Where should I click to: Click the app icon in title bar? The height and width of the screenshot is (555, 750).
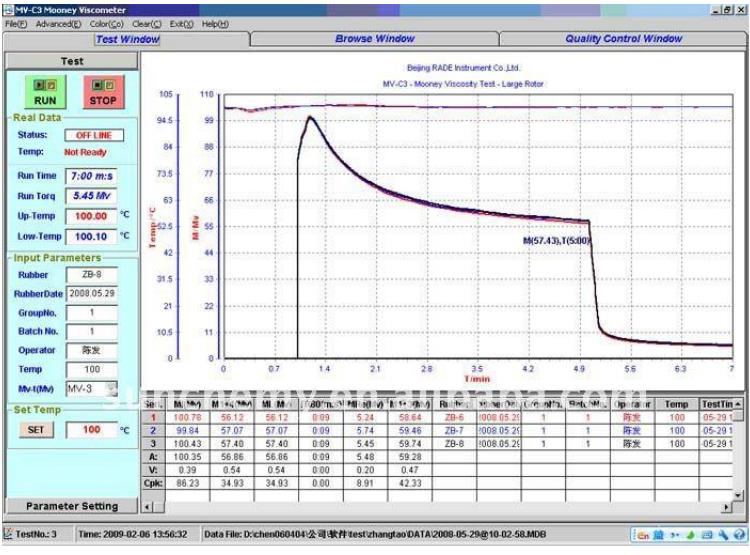(7, 9)
